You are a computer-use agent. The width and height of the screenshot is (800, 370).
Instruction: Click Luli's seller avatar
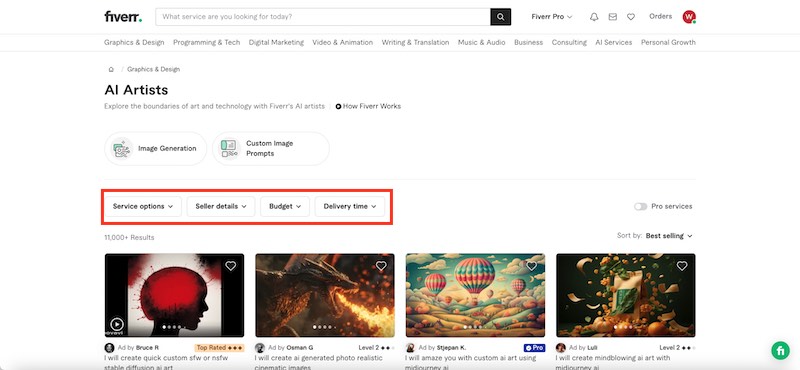(561, 348)
